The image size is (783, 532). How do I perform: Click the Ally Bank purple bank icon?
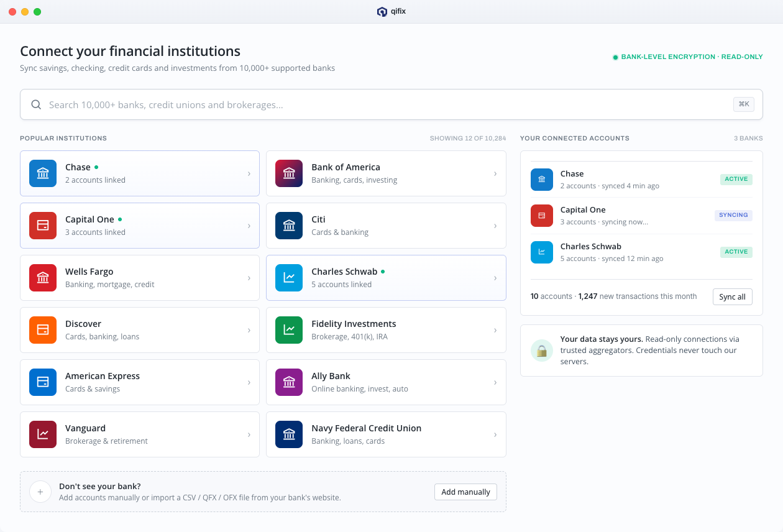coord(289,382)
